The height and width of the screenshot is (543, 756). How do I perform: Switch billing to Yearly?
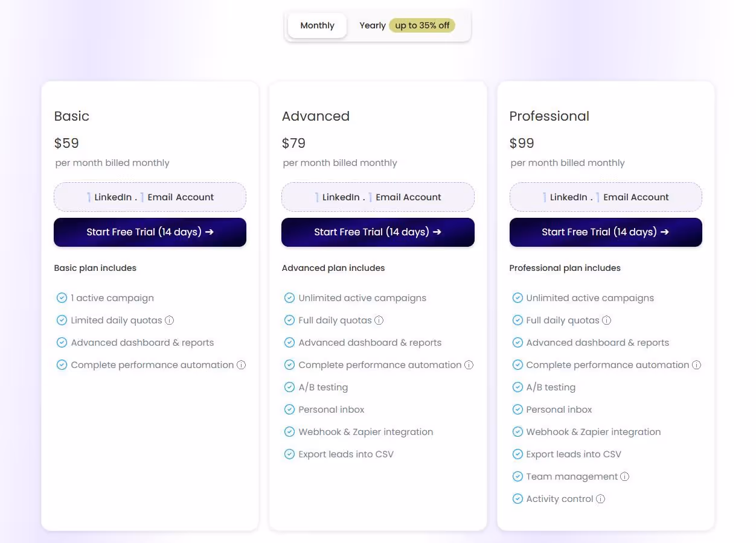(x=373, y=25)
